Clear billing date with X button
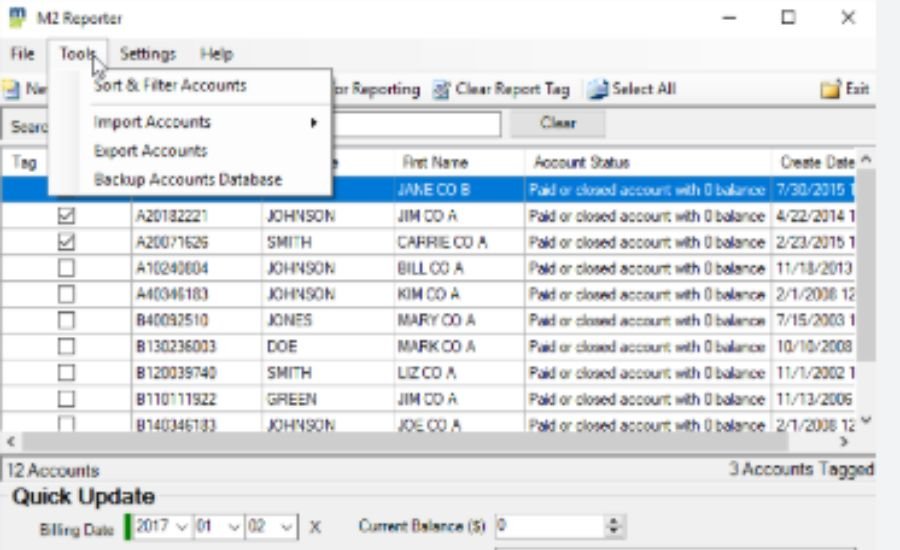The height and width of the screenshot is (550, 900). [x=315, y=527]
